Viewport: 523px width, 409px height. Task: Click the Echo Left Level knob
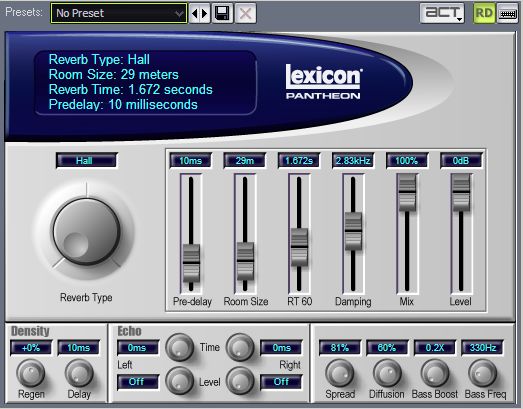(x=180, y=381)
